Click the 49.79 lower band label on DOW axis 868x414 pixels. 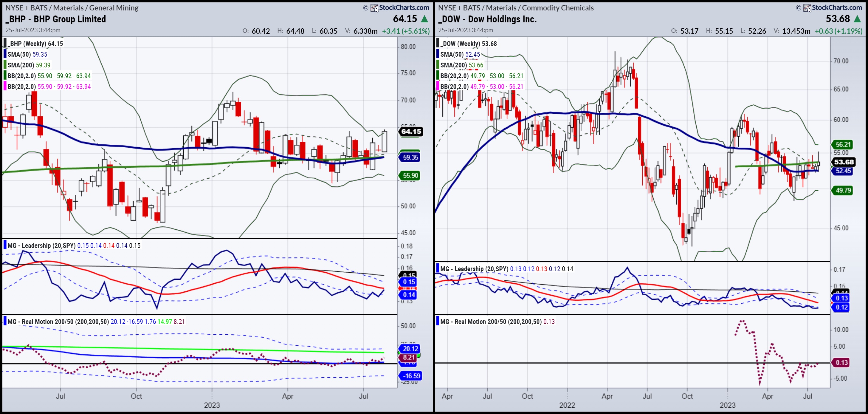point(843,191)
